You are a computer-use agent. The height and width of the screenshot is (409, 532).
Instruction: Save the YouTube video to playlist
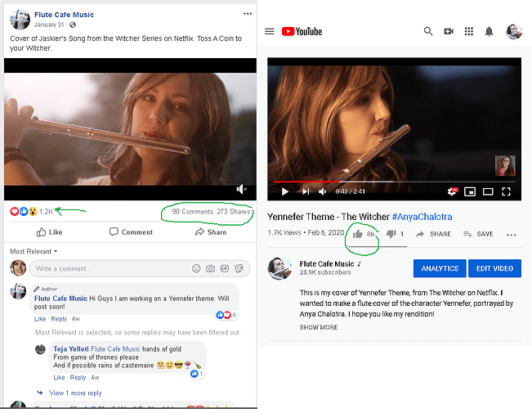pos(478,234)
